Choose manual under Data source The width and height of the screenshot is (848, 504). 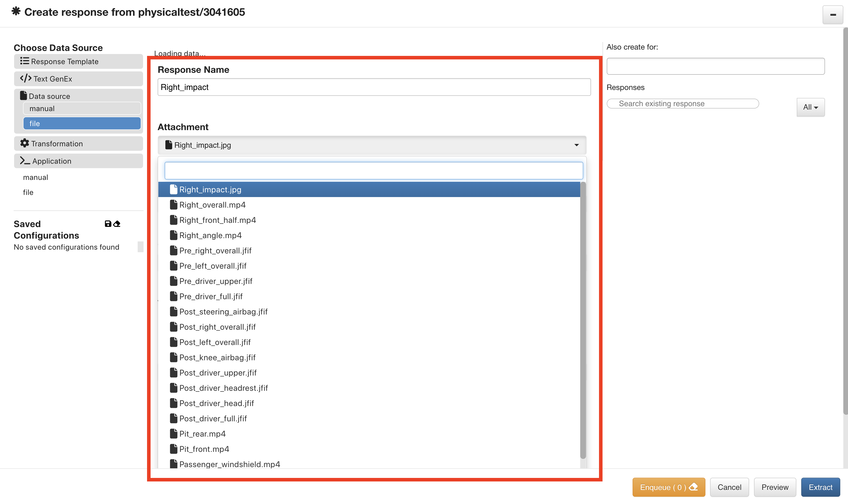[x=82, y=109]
